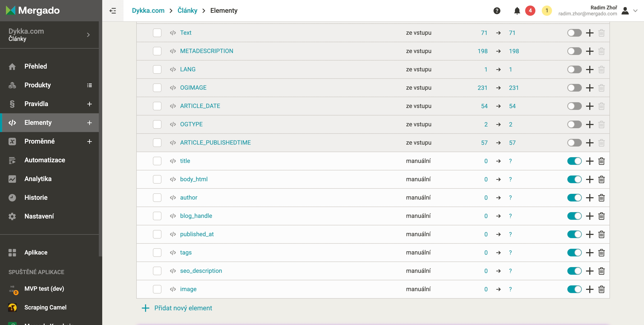Toggle off the author element switch
Screen dimensions: 644x325
(574, 198)
